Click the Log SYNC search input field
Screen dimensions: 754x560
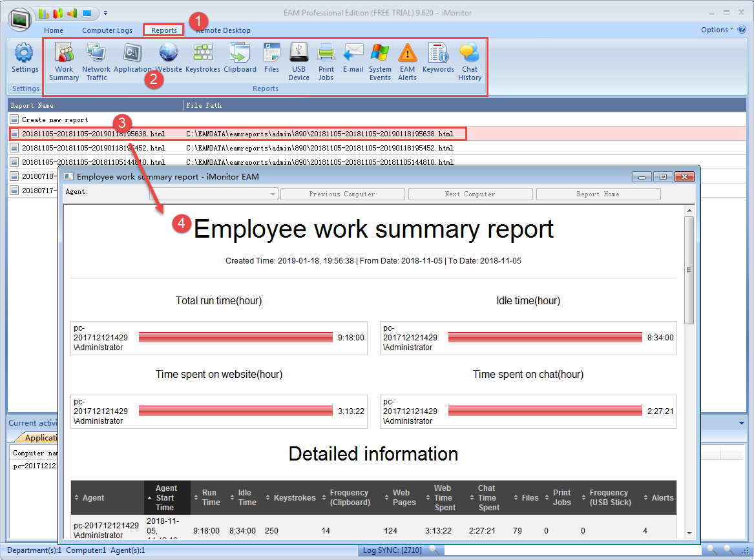[x=572, y=550]
